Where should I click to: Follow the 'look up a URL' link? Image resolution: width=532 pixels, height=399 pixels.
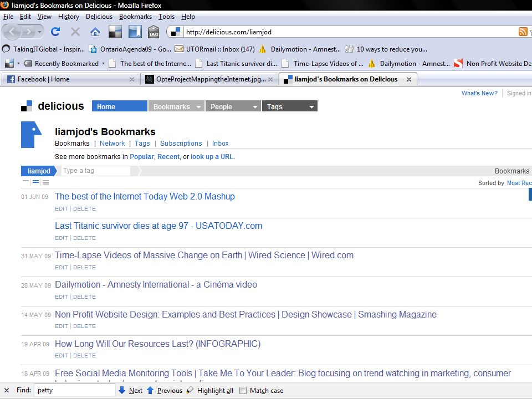212,157
